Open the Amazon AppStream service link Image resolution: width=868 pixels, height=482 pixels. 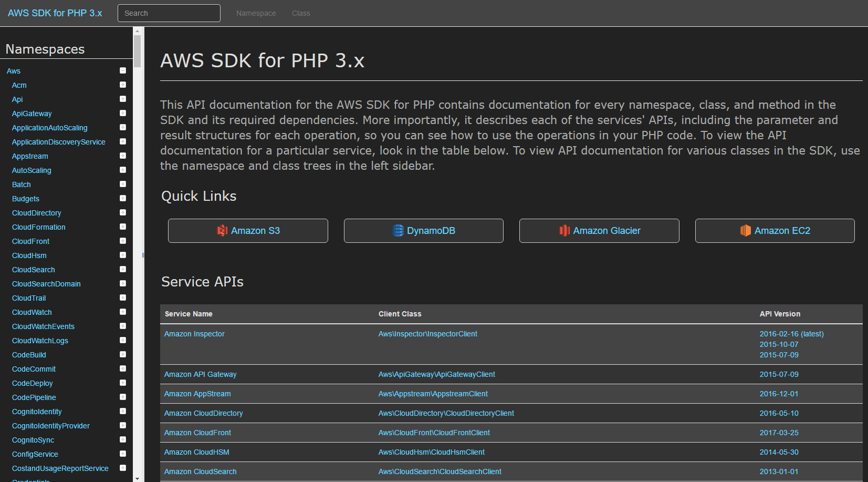197,394
